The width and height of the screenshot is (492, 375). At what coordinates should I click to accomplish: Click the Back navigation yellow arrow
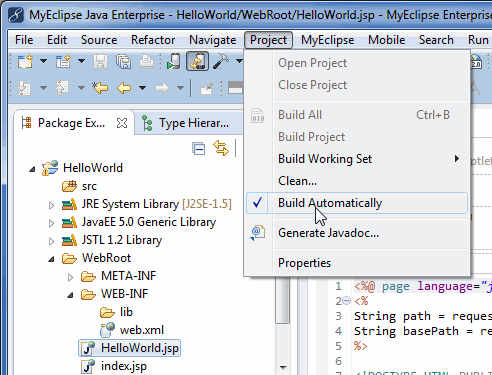(x=124, y=88)
